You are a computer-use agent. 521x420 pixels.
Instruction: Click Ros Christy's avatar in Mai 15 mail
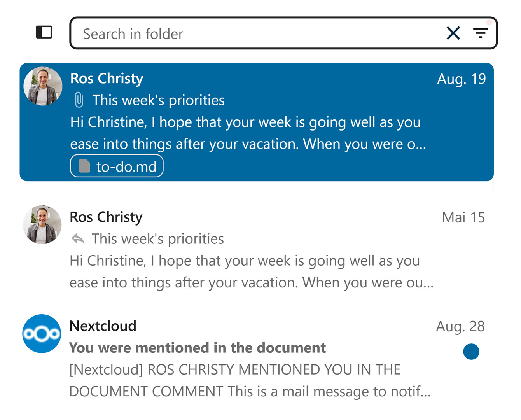coord(42,225)
